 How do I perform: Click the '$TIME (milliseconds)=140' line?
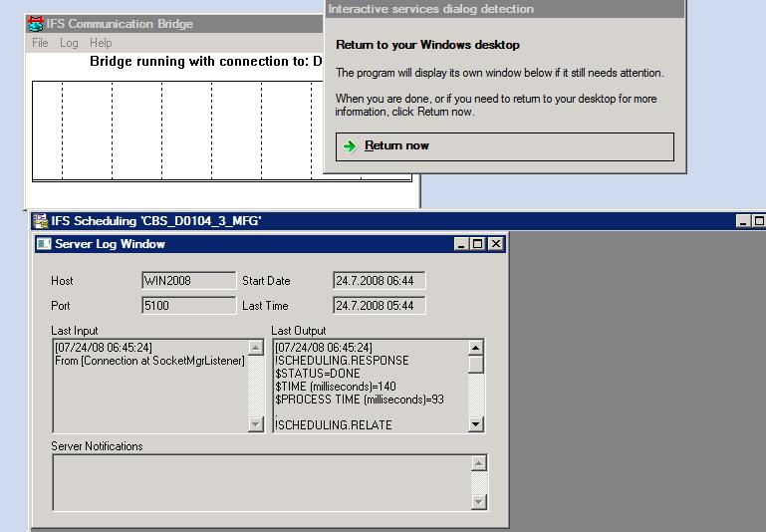pos(336,387)
